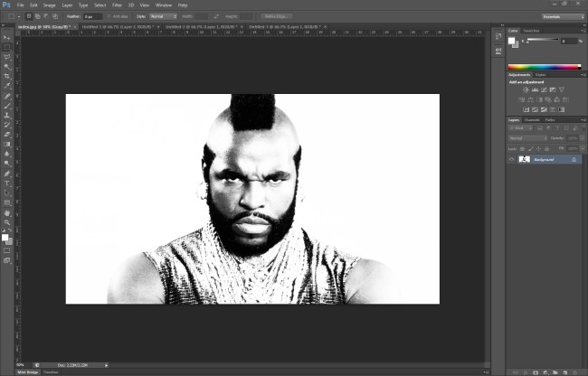Open the Filter menu
Screen dimensions: 588x376
[x=117, y=5]
